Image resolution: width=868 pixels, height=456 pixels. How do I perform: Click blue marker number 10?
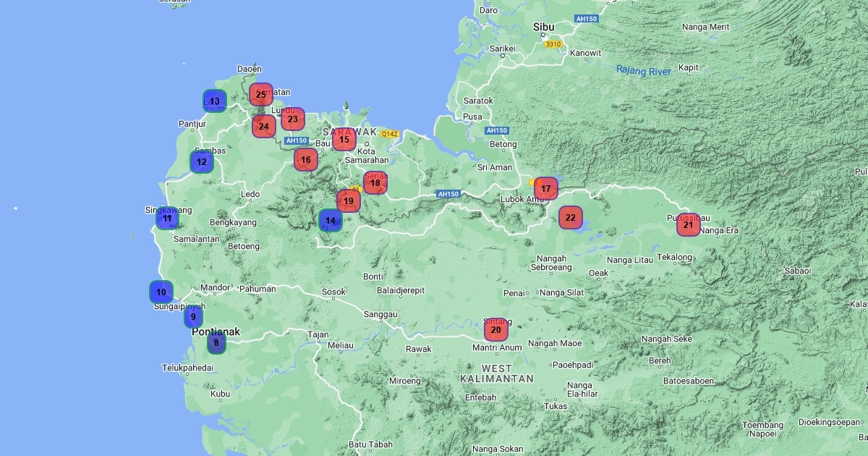(x=161, y=292)
